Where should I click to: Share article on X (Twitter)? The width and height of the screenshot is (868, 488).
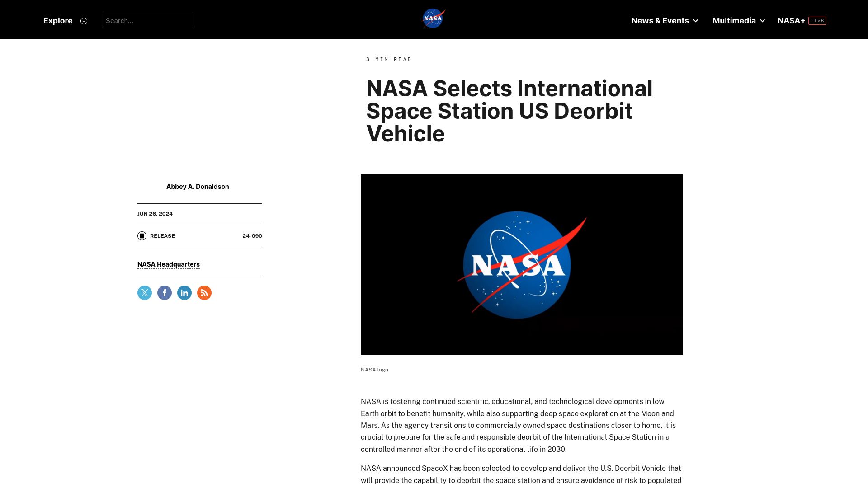click(x=145, y=293)
